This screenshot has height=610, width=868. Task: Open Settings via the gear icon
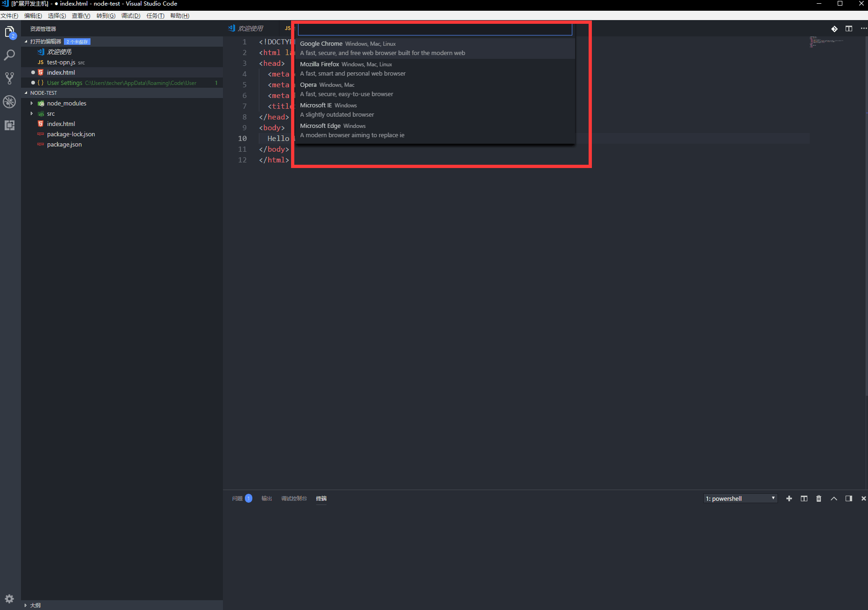9,598
